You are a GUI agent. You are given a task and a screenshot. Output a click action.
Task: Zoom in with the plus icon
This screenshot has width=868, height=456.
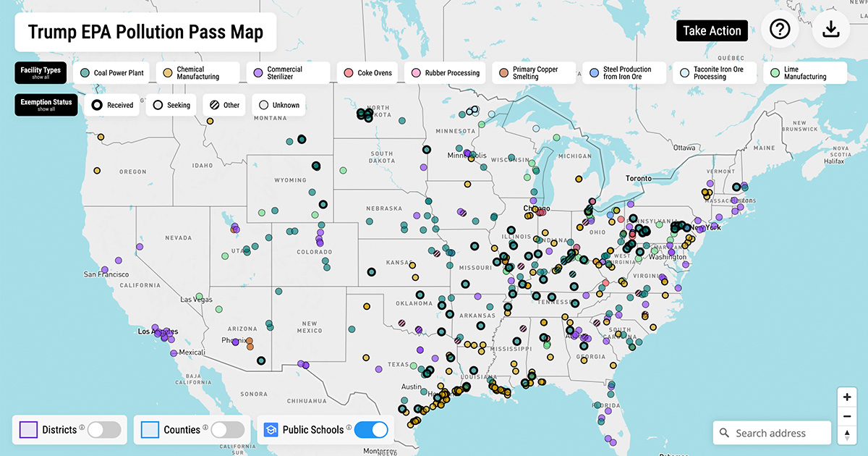click(x=847, y=397)
